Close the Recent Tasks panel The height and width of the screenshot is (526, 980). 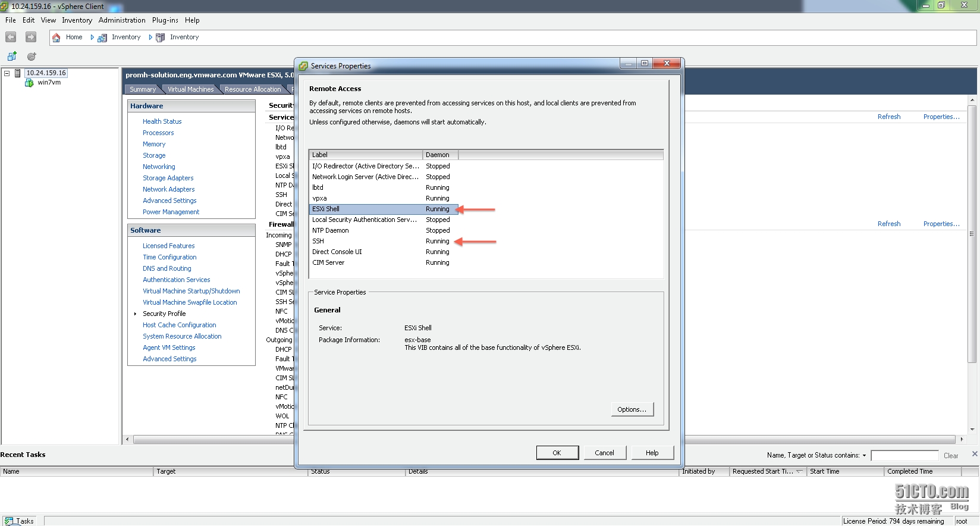tap(975, 454)
